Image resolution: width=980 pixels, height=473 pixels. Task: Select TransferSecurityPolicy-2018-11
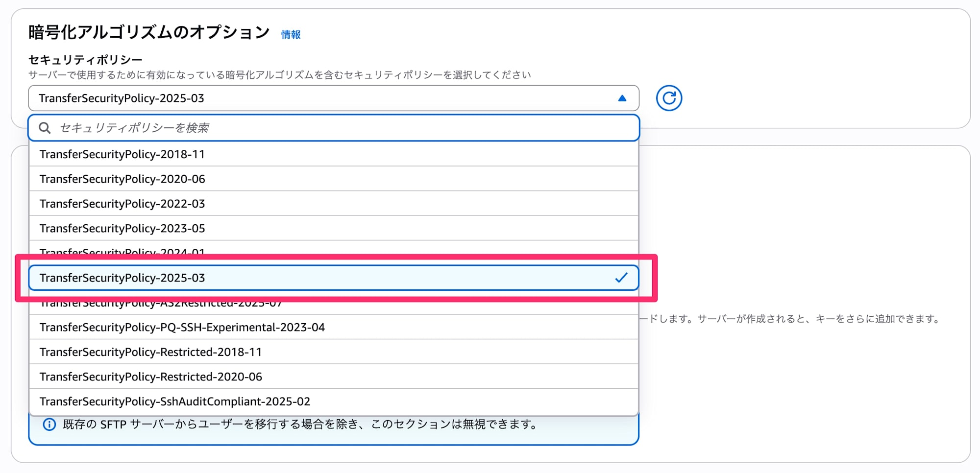[334, 154]
